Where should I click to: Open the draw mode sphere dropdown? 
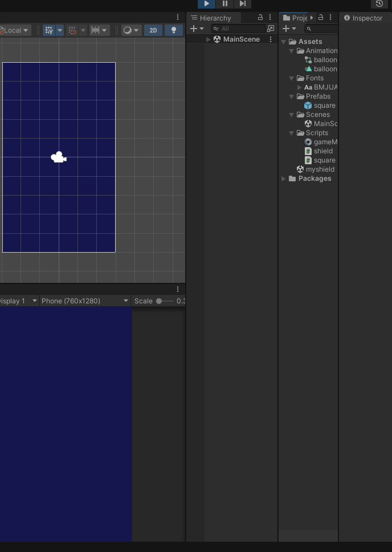coord(131,30)
